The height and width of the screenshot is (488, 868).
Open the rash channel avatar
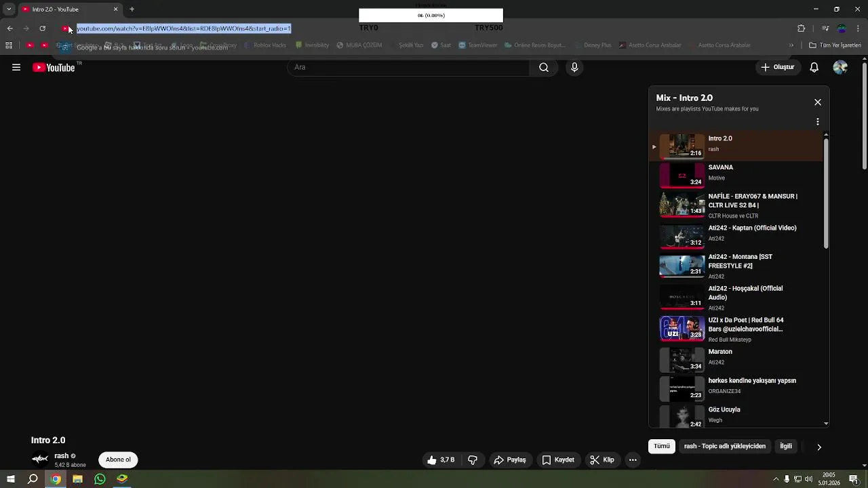[x=41, y=459]
